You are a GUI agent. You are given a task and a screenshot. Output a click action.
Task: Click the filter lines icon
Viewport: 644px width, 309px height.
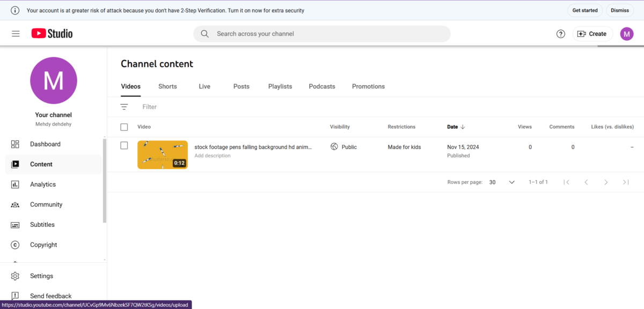[x=124, y=107]
